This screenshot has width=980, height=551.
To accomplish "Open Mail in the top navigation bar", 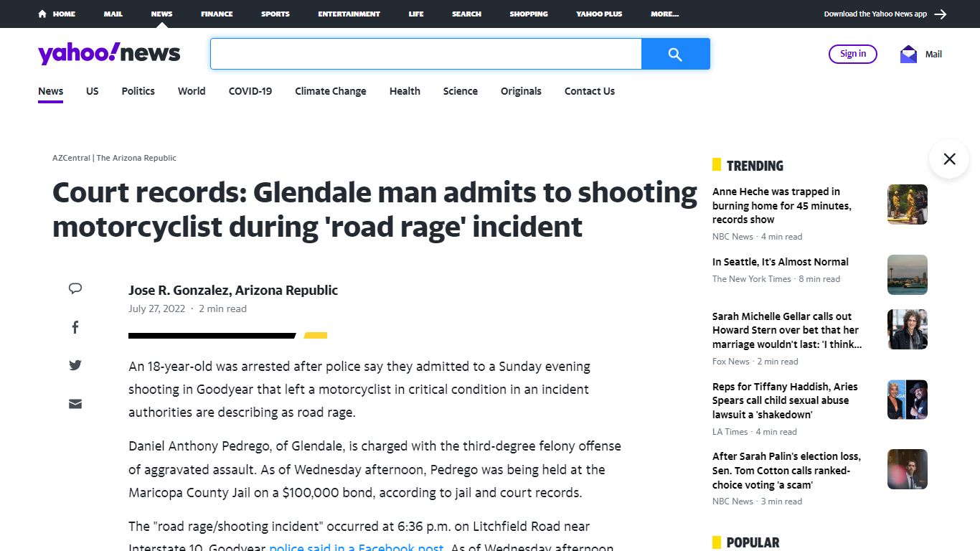I will [113, 14].
